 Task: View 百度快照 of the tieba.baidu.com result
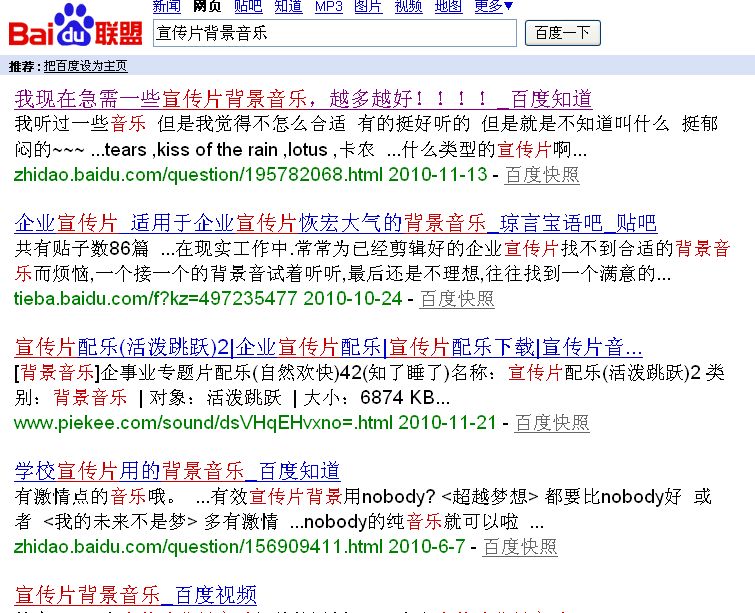tap(456, 299)
